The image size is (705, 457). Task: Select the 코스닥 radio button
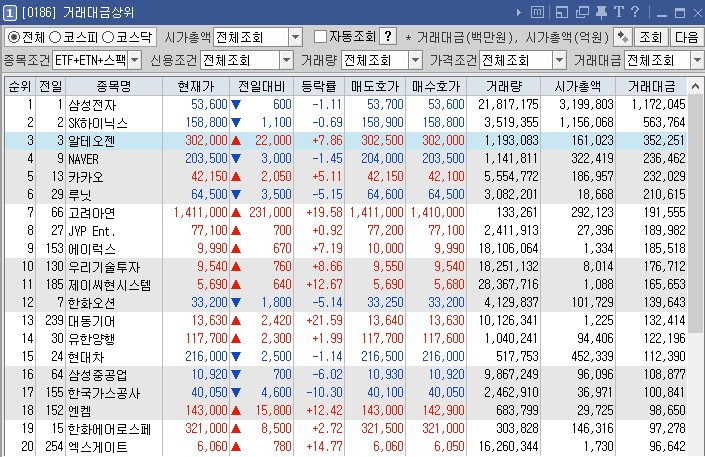pyautogui.click(x=108, y=37)
